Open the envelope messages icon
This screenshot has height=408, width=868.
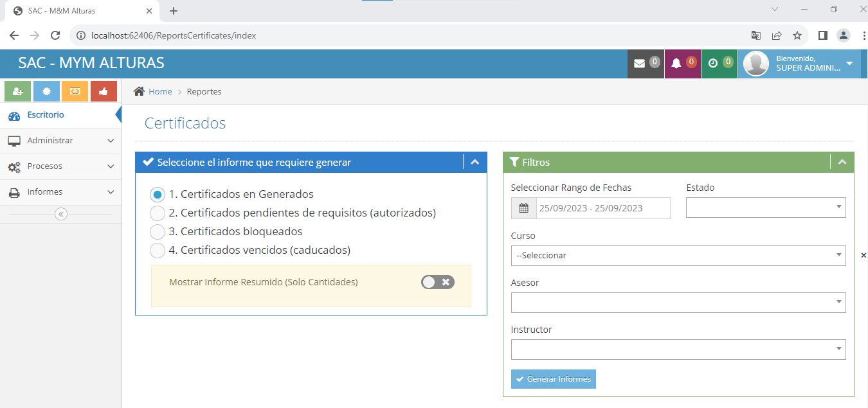pyautogui.click(x=645, y=64)
